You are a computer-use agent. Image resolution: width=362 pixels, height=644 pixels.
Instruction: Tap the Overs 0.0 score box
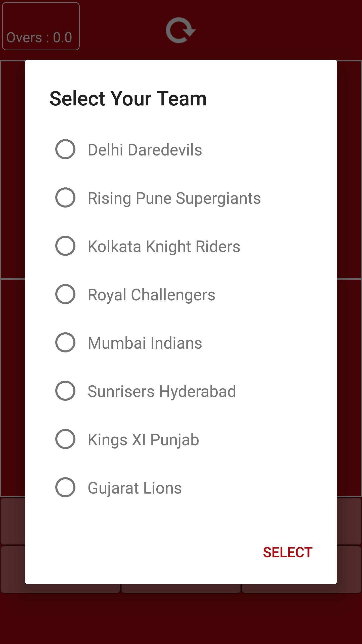(41, 26)
